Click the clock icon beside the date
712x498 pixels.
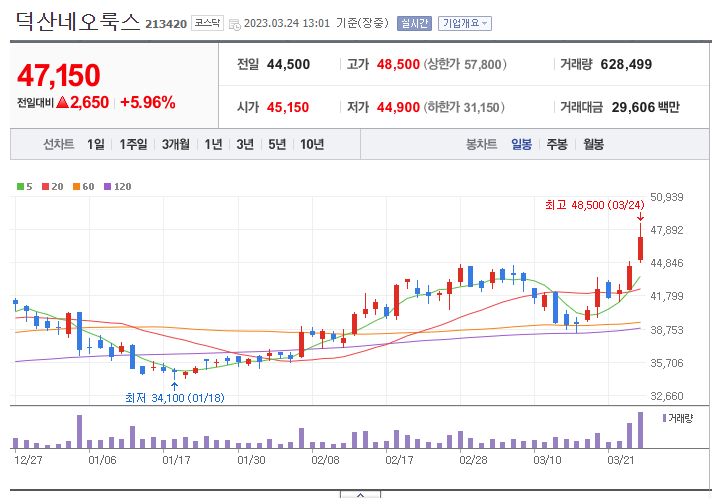coord(235,25)
